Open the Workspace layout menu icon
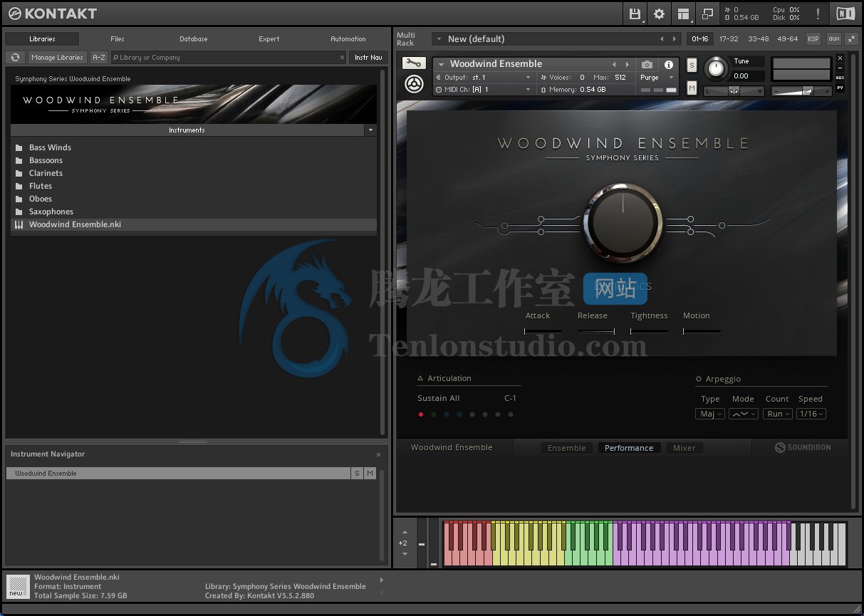This screenshot has width=864, height=616. point(683,14)
